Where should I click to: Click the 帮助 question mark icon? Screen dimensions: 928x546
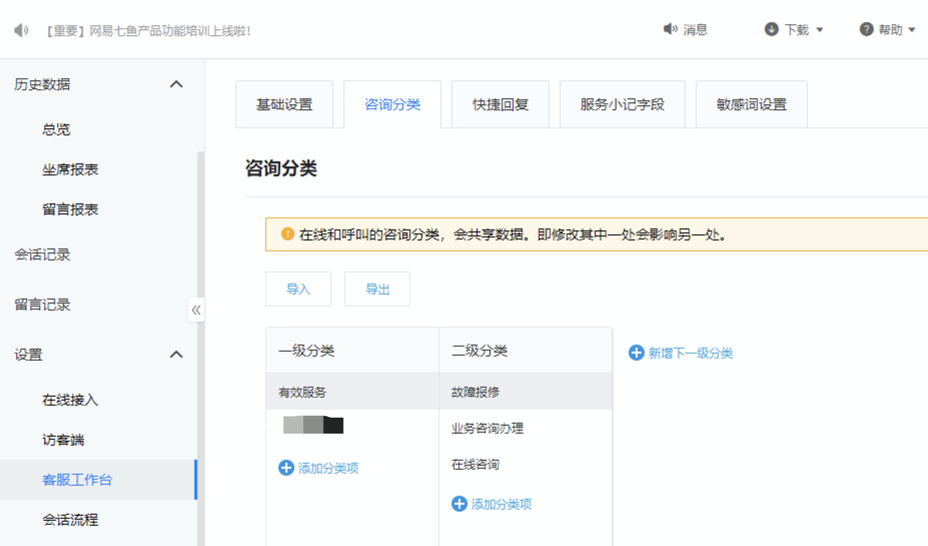tap(866, 29)
